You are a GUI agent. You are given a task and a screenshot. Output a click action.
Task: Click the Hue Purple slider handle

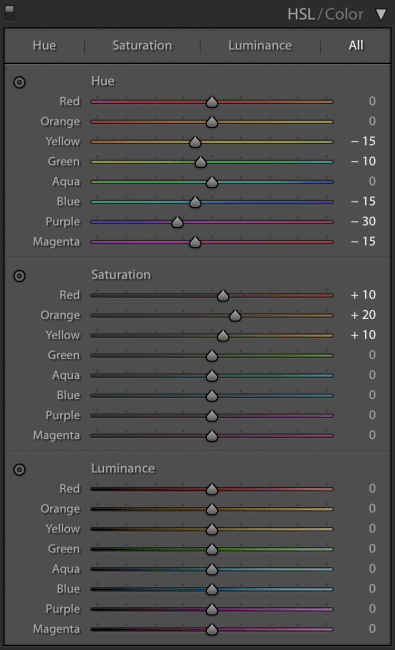click(177, 222)
